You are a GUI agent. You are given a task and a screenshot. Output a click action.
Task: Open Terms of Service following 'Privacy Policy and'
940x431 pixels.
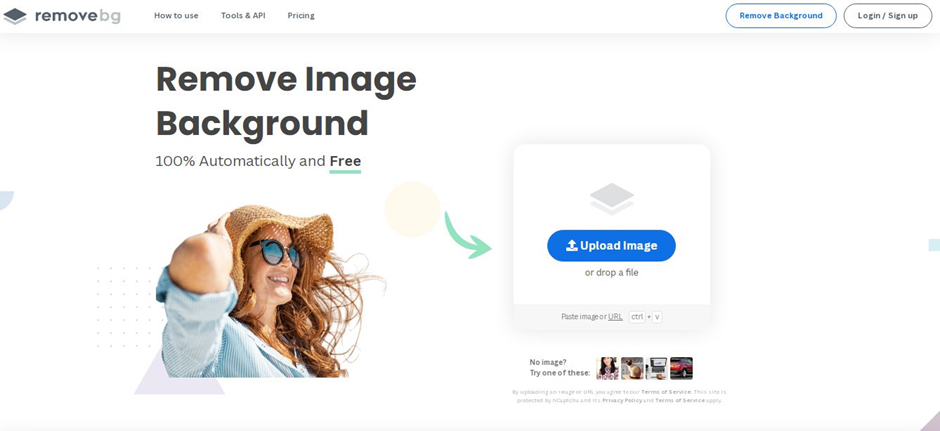click(x=680, y=400)
